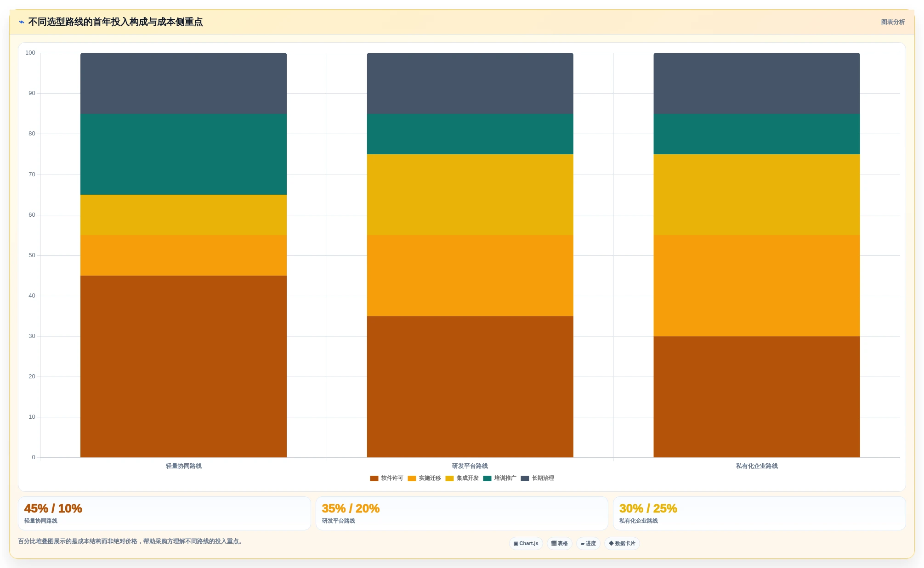Viewport: 924px width, 568px height.
Task: Open the 数据卡片 chip
Action: (622, 543)
